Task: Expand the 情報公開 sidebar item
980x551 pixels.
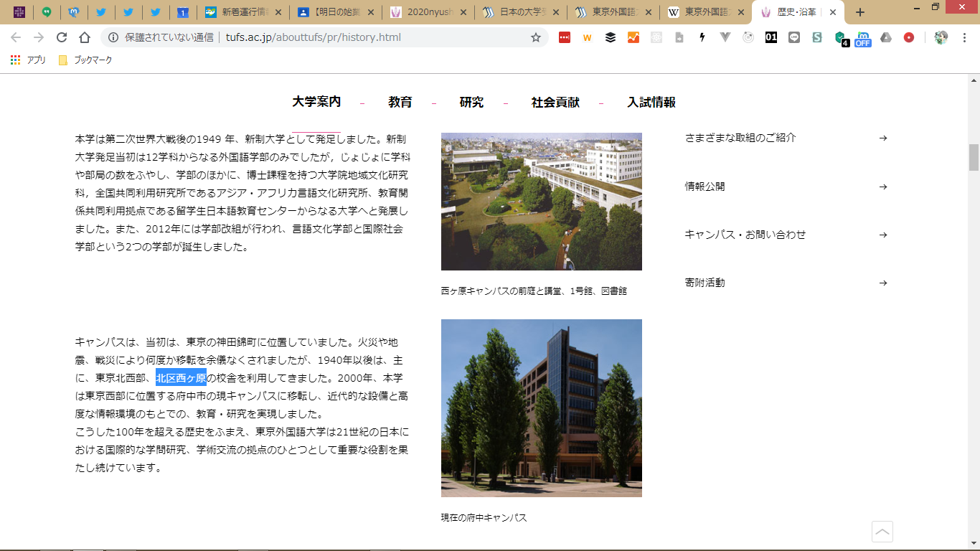Action: 786,187
